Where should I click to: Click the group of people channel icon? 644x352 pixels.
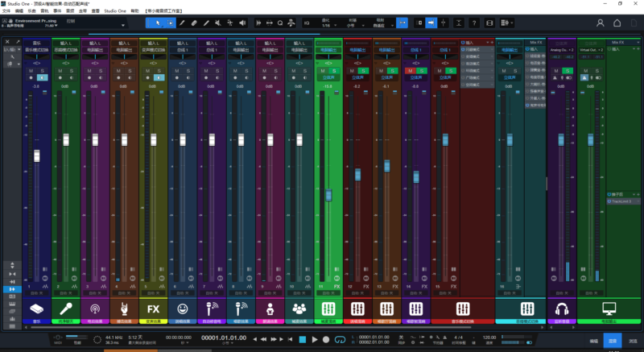[299, 309]
